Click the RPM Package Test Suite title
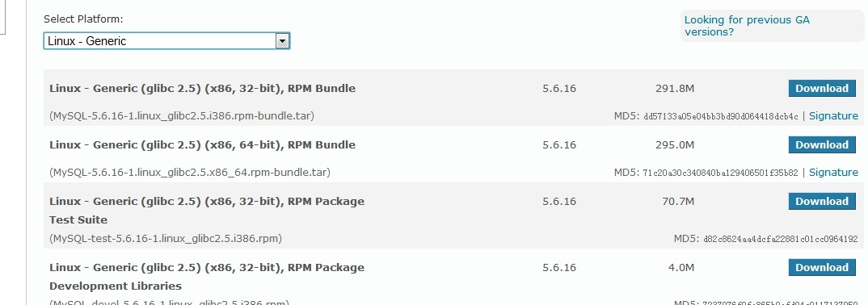 206,211
